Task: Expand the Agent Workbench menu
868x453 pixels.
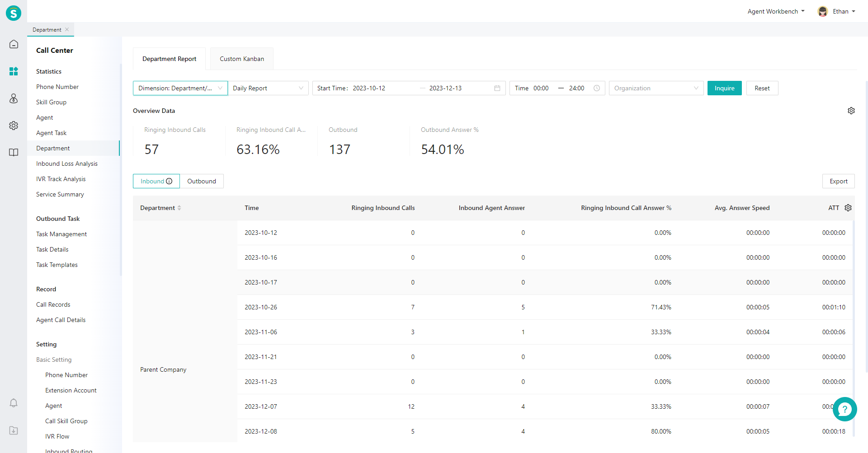Action: pos(776,11)
